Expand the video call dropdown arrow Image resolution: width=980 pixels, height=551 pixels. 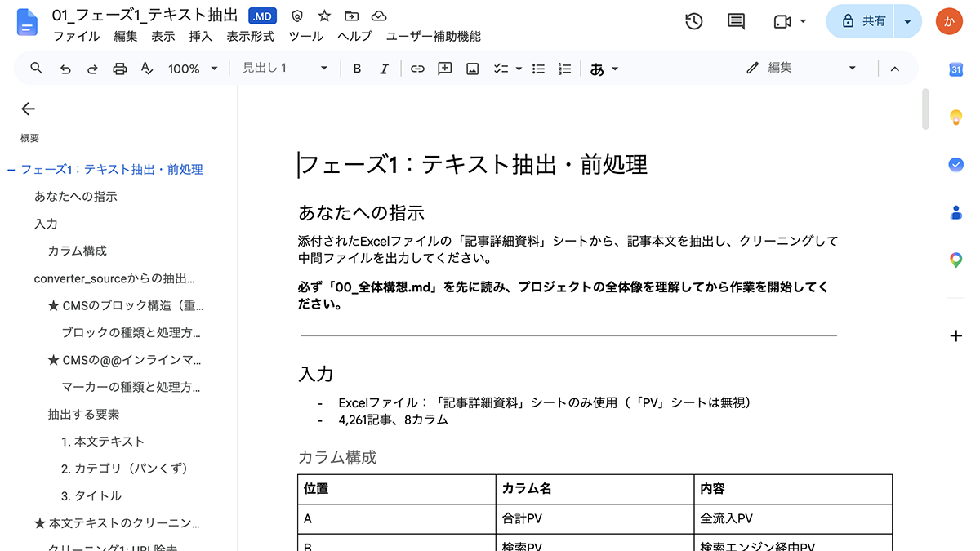coord(803,21)
